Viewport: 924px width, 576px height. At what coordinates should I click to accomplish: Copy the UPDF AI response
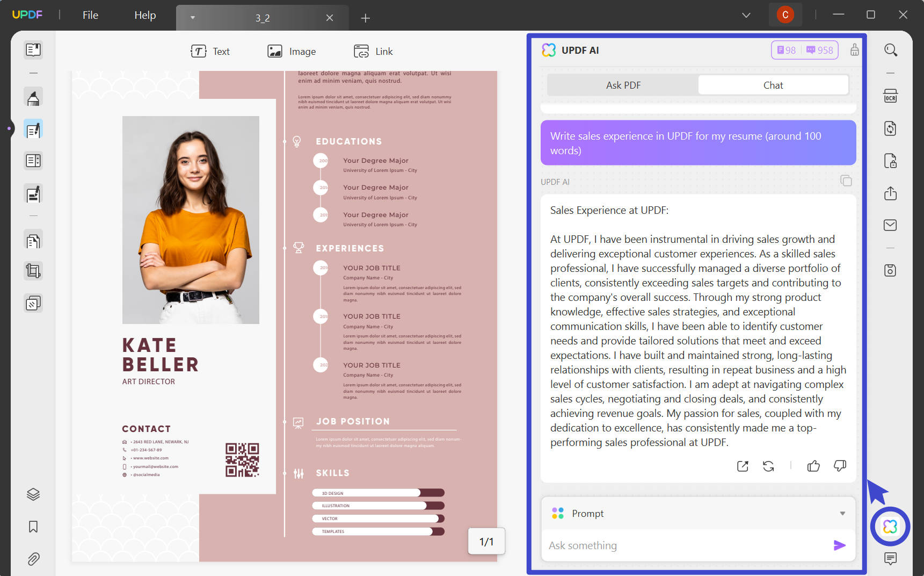click(847, 181)
